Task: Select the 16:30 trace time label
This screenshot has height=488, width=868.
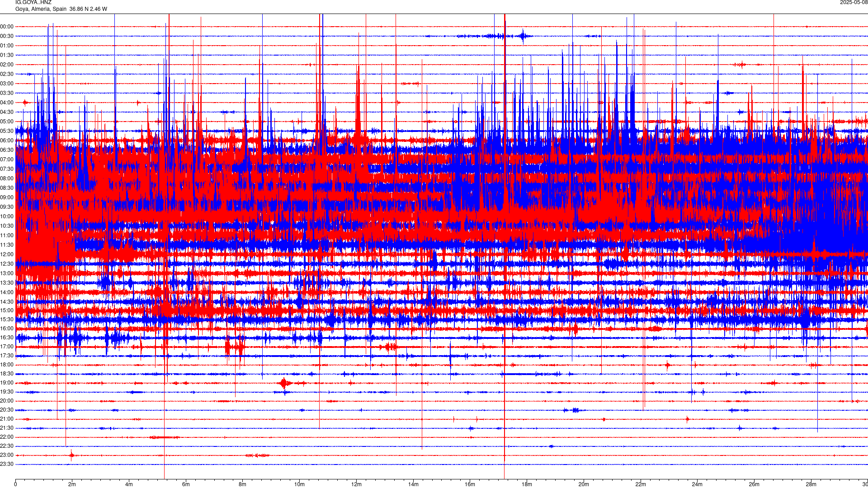Action: [x=7, y=338]
